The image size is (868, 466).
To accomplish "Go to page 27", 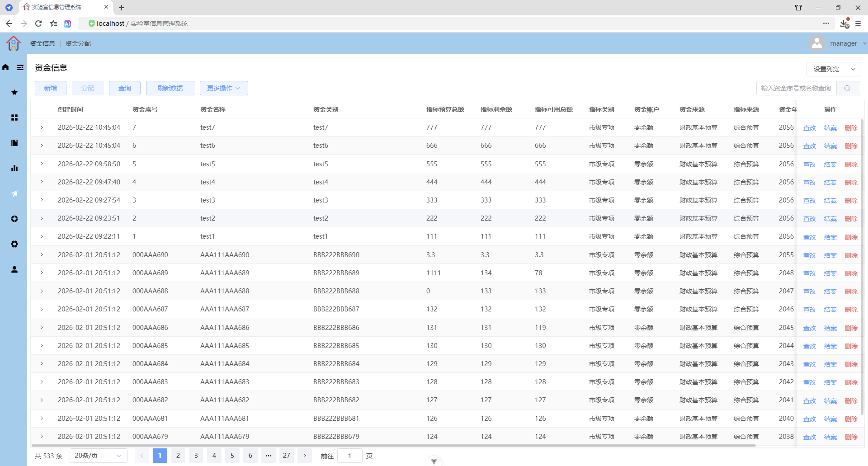I will click(287, 456).
